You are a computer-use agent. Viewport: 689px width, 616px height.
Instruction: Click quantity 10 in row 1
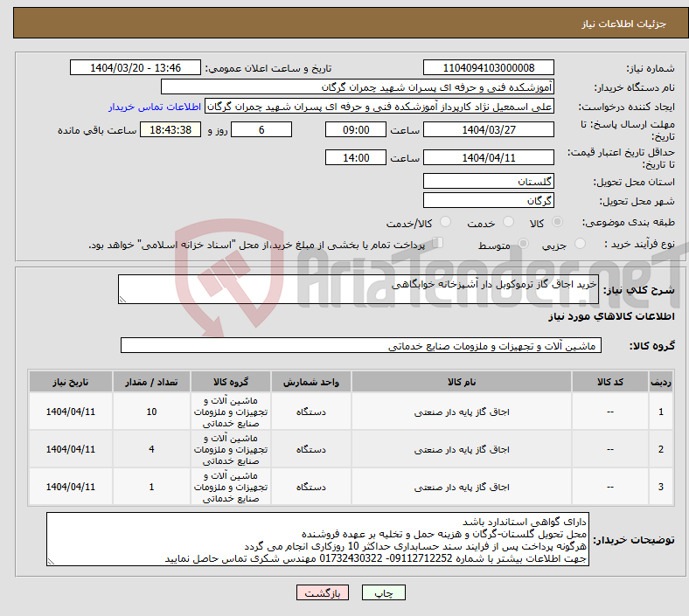click(151, 412)
